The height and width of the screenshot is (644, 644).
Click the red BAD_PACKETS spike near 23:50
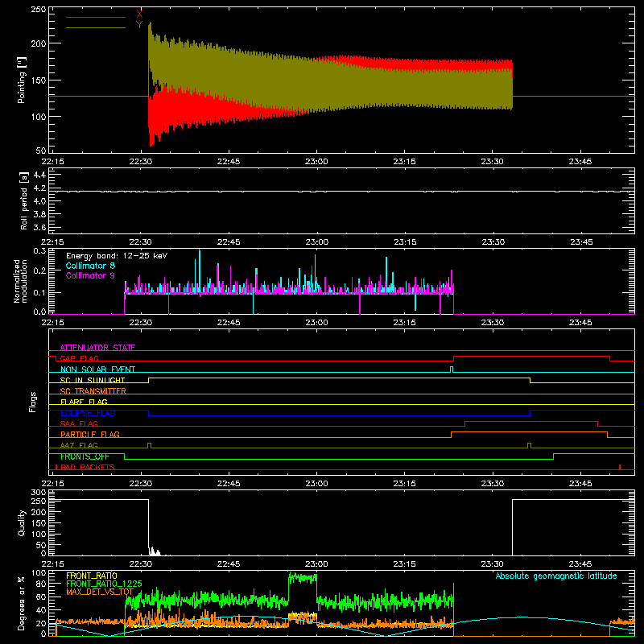coord(620,467)
